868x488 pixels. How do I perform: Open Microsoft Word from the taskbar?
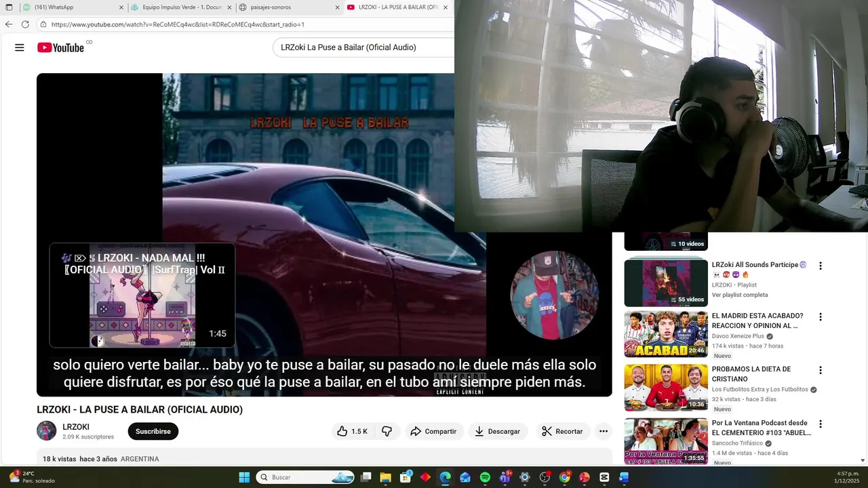[x=624, y=477]
